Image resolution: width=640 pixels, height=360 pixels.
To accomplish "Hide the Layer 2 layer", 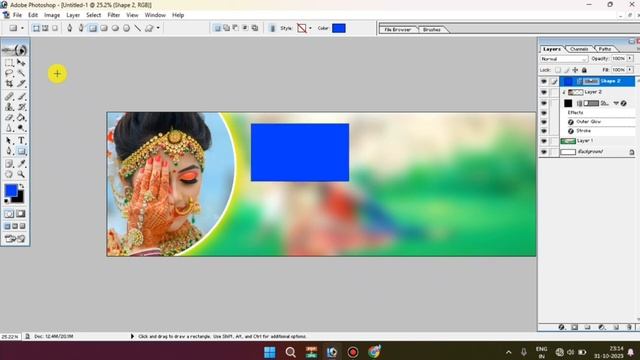I will [x=544, y=92].
